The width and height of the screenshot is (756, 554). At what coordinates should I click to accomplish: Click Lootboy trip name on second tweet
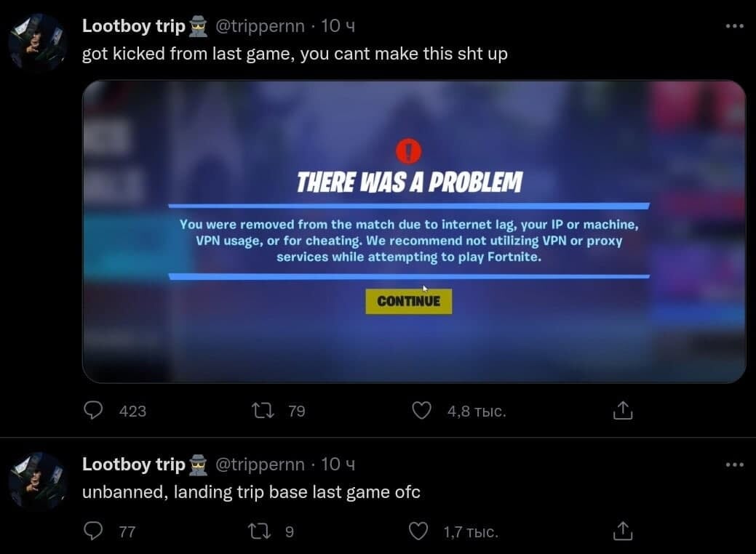coord(134,465)
